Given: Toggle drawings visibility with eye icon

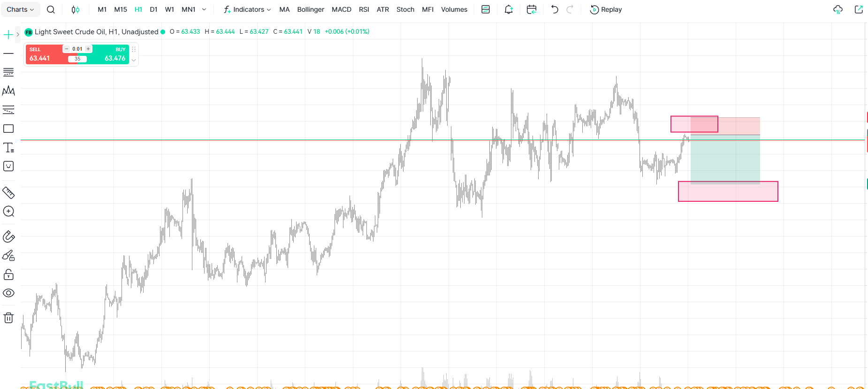Looking at the screenshot, I should point(8,293).
